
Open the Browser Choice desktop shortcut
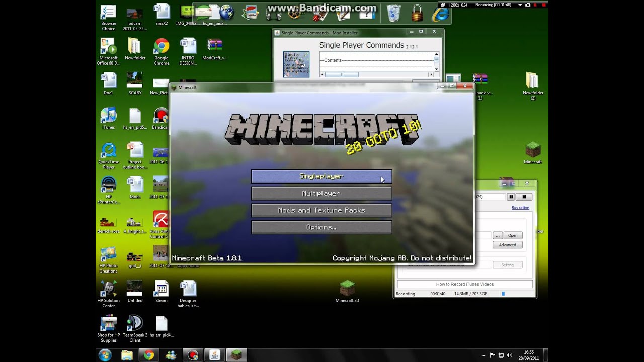tap(109, 18)
